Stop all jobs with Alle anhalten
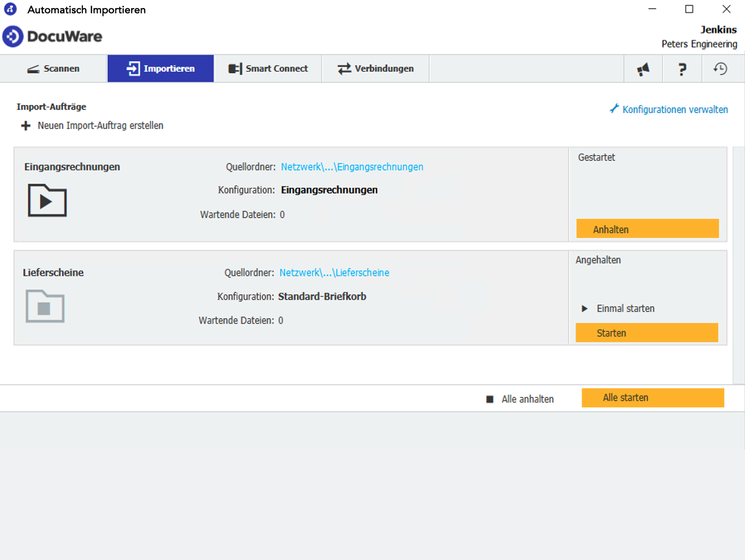Screen dimensions: 745x560 coord(527,399)
